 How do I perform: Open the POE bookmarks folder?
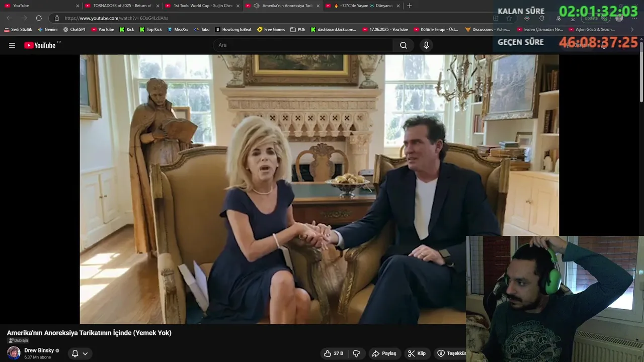[298, 30]
